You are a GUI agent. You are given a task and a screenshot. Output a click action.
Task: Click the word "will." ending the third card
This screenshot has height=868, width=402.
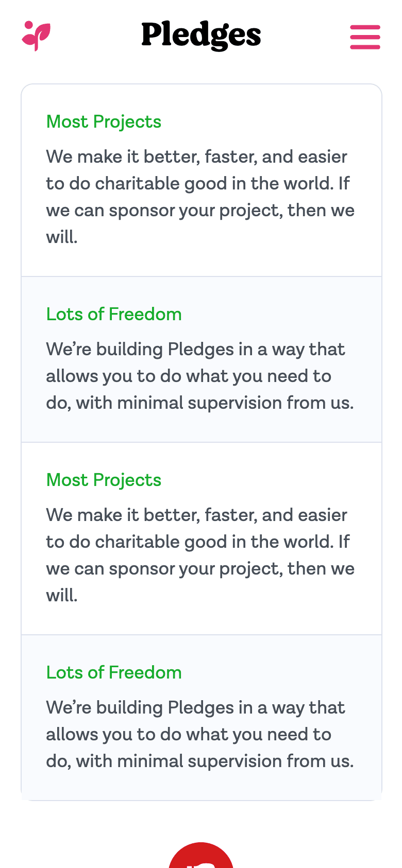(61, 596)
